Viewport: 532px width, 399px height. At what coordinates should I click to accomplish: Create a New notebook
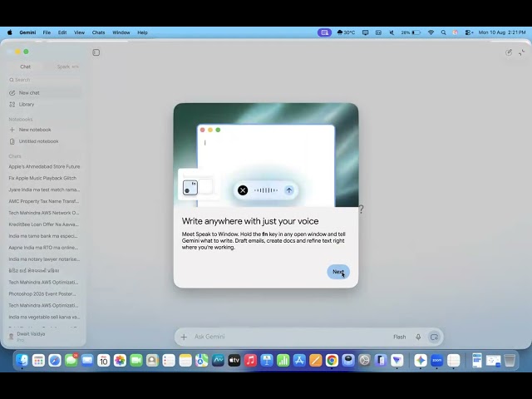pyautogui.click(x=44, y=130)
